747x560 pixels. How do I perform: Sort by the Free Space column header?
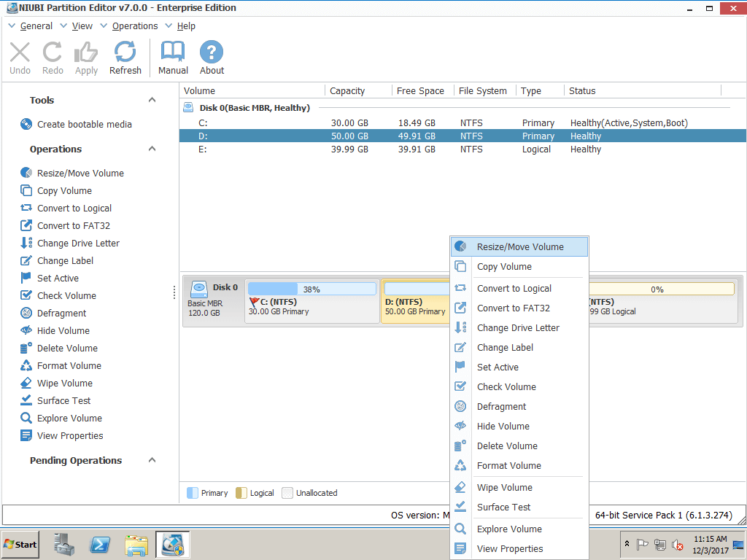click(x=422, y=91)
